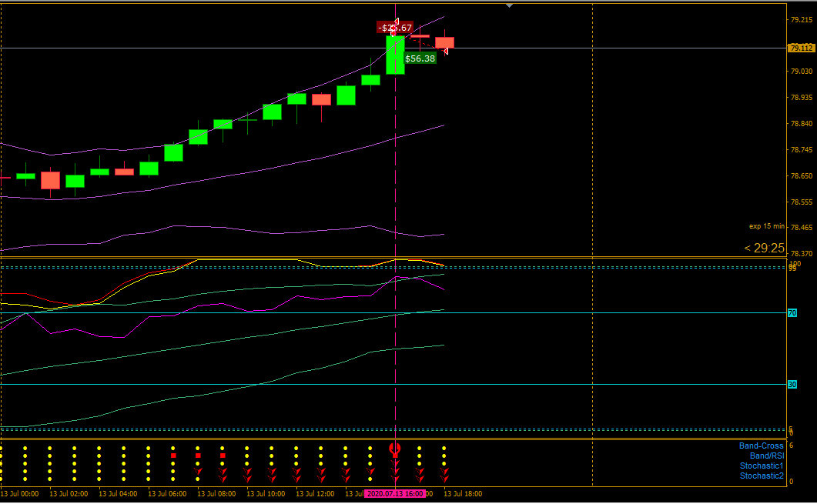Click the Band-Cross indicator label
The height and width of the screenshot is (504, 817).
pos(762,446)
